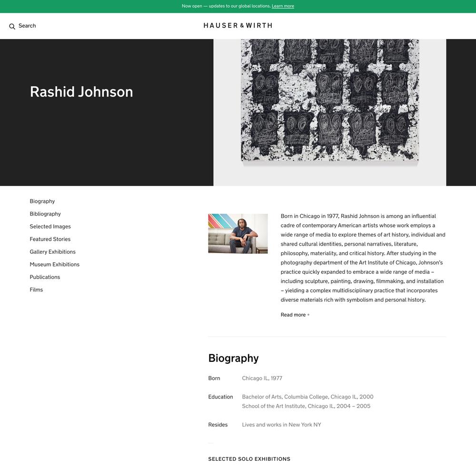Go to Hauser & Wirth home logo

(238, 26)
